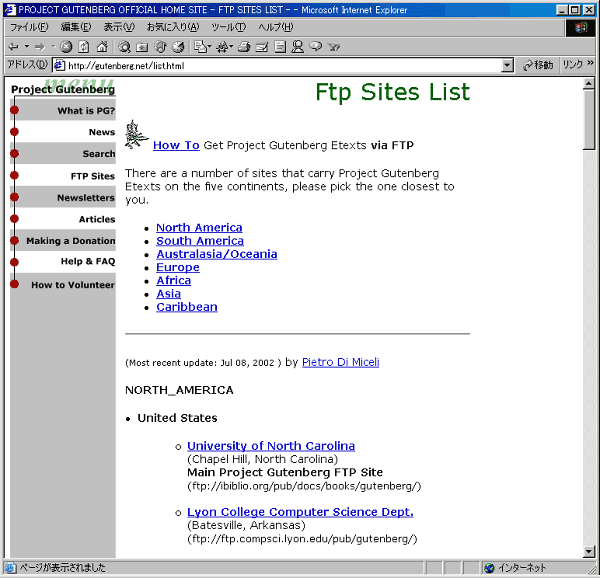
Task: Open the Favorites folder toolbar icon
Action: point(142,47)
